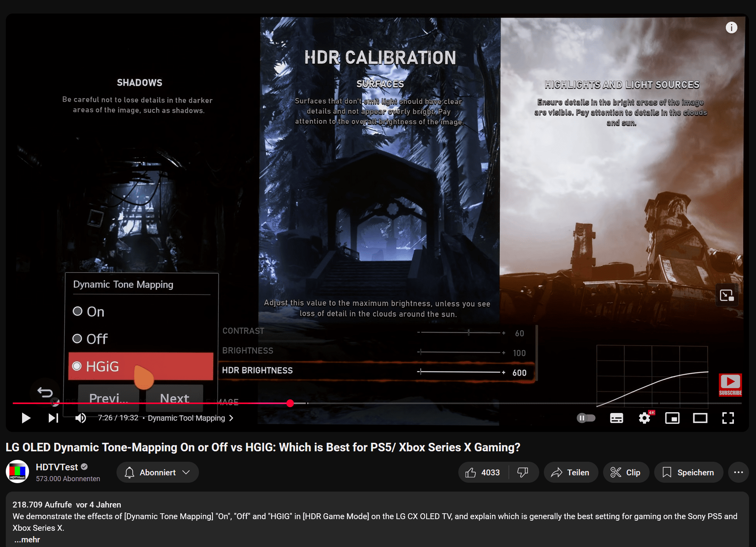Screen dimensions: 756x547
Task: Switch to miniplayer mode
Action: (672, 418)
